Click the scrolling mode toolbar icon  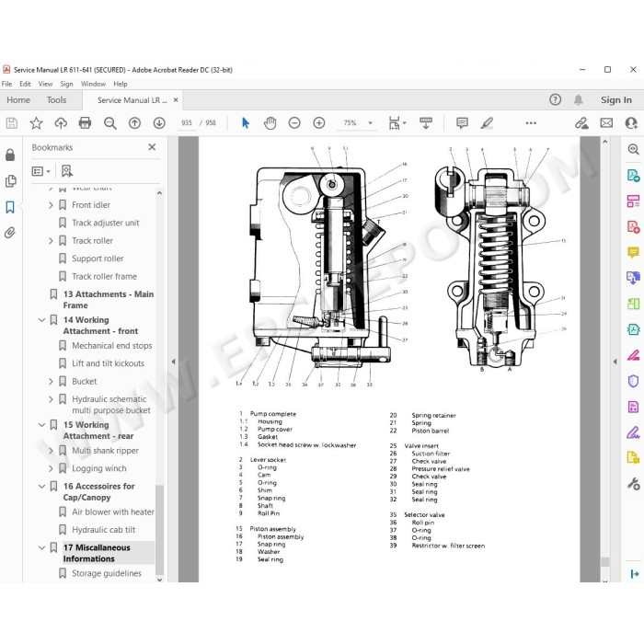[x=425, y=122]
